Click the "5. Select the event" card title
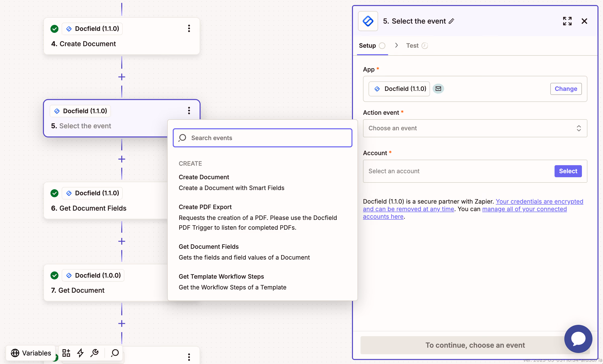Viewport: 603px width, 364px height. (x=81, y=126)
